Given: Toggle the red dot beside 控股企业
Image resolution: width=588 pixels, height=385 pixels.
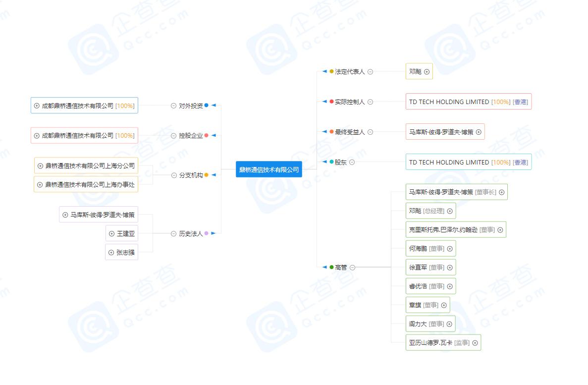Looking at the screenshot, I should pyautogui.click(x=206, y=135).
